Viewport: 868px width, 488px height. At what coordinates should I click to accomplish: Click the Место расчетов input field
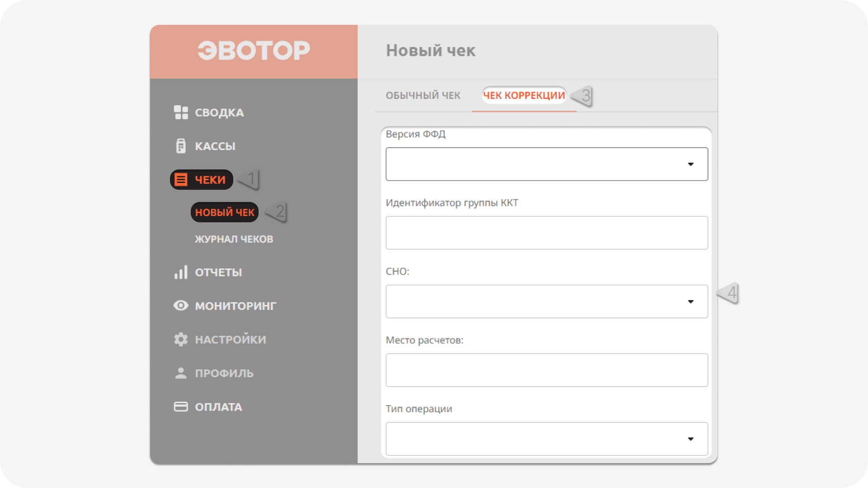(x=547, y=370)
